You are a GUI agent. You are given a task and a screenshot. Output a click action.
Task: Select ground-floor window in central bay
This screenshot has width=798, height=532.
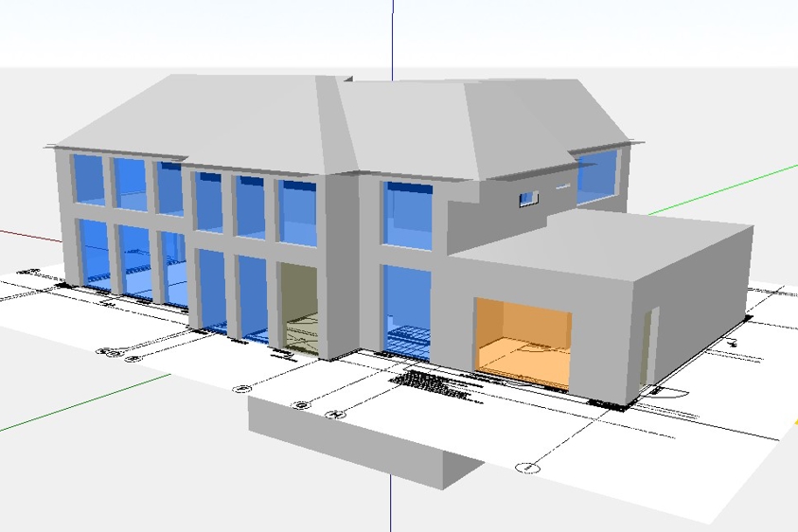(407, 310)
